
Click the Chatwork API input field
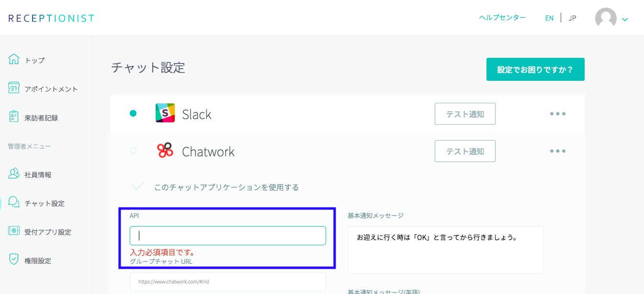pos(228,236)
